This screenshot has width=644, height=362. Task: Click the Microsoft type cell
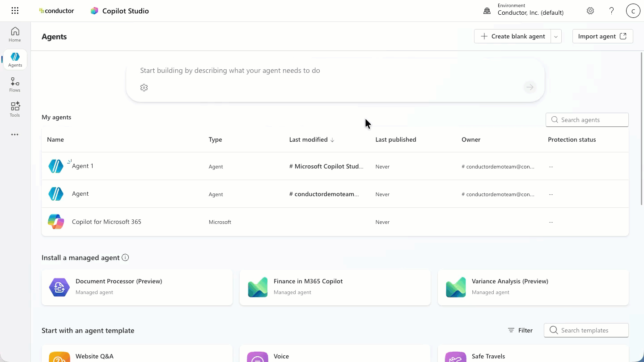pos(220,222)
